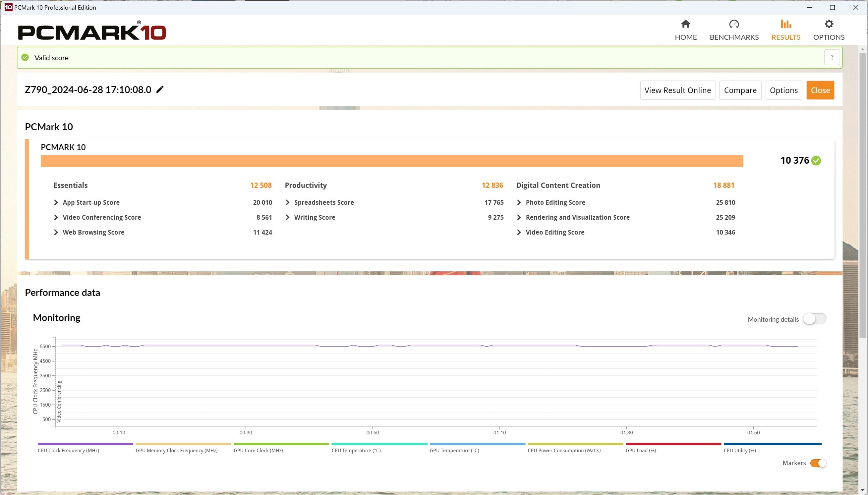Click the valid score checkmark icon
Image resolution: width=868 pixels, height=495 pixels.
point(26,57)
